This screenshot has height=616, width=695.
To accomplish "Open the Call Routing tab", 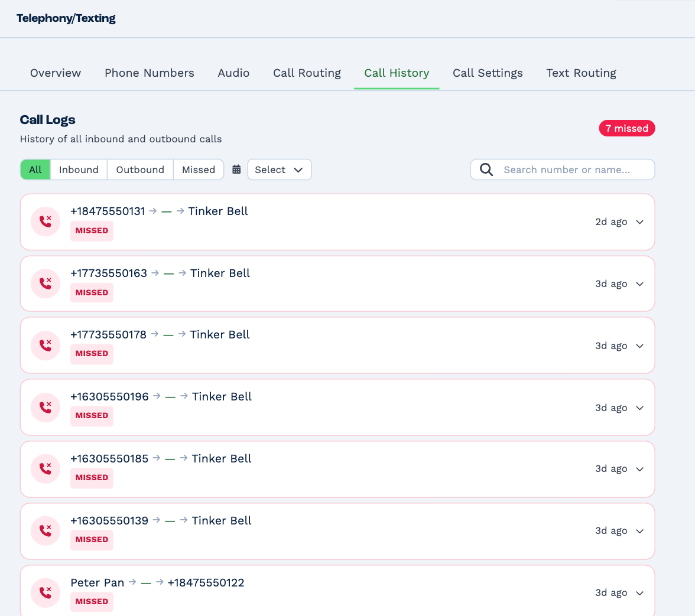I will click(307, 73).
